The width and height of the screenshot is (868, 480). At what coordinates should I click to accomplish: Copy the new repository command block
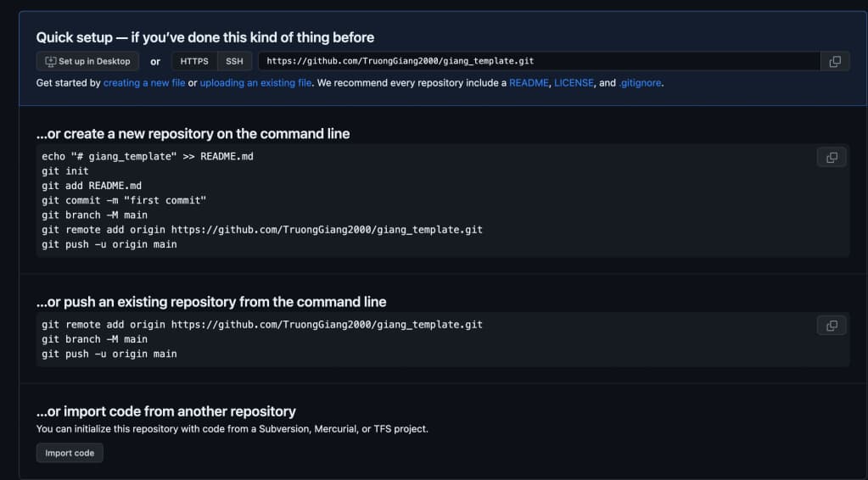click(x=832, y=158)
